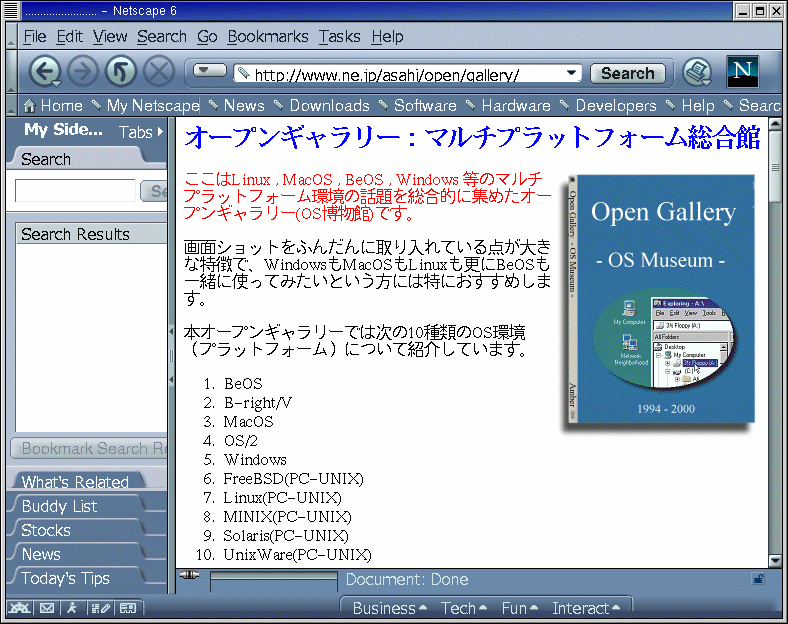
Task: Click the Bookmark Search Results button
Action: pos(89,448)
